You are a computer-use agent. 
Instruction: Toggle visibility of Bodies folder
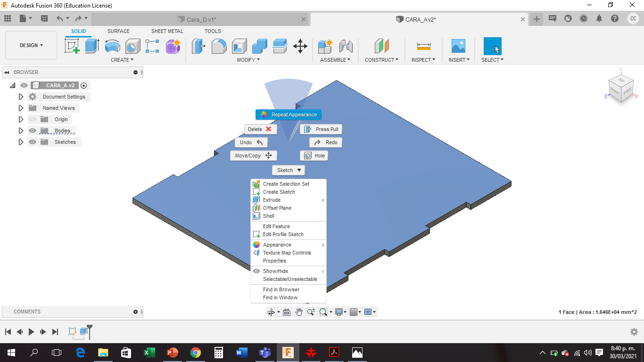[x=33, y=131]
